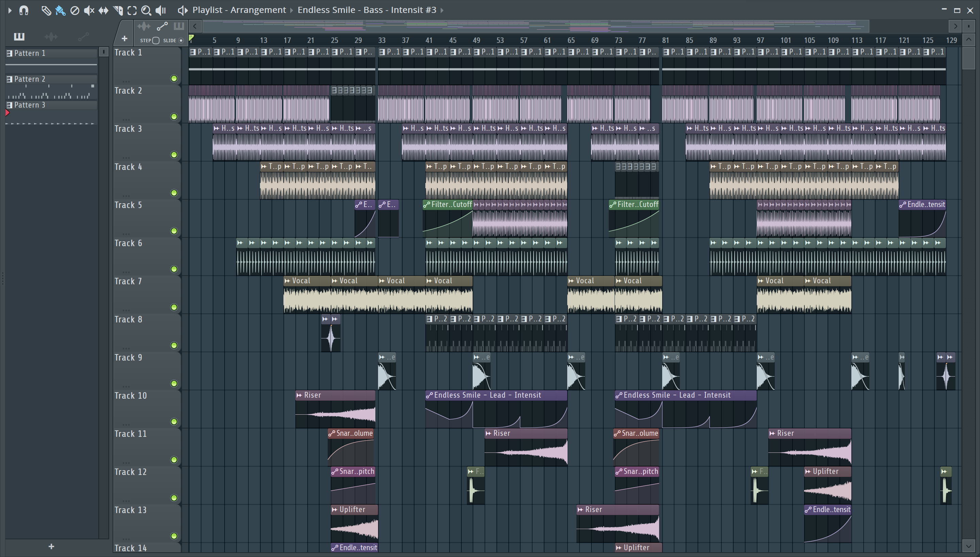
Task: Toggle the SLIDE radio option
Action: click(181, 40)
